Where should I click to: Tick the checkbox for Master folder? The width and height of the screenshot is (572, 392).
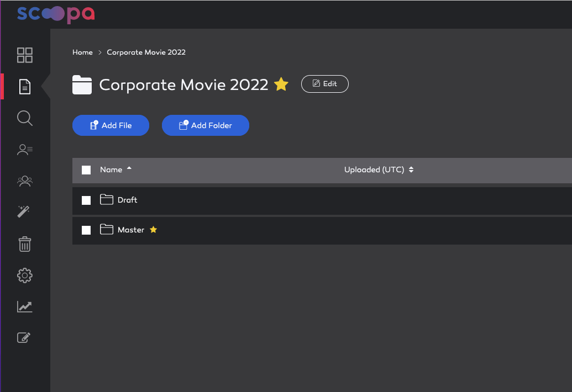pyautogui.click(x=86, y=230)
